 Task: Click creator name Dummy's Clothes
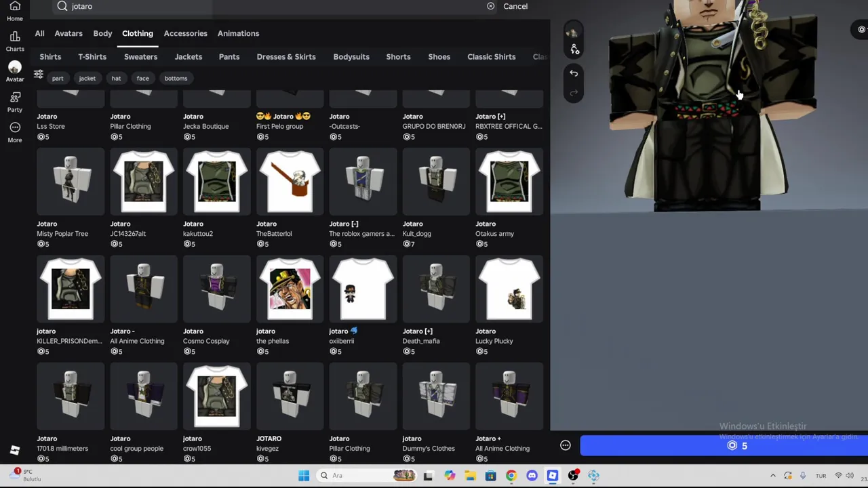pyautogui.click(x=429, y=449)
